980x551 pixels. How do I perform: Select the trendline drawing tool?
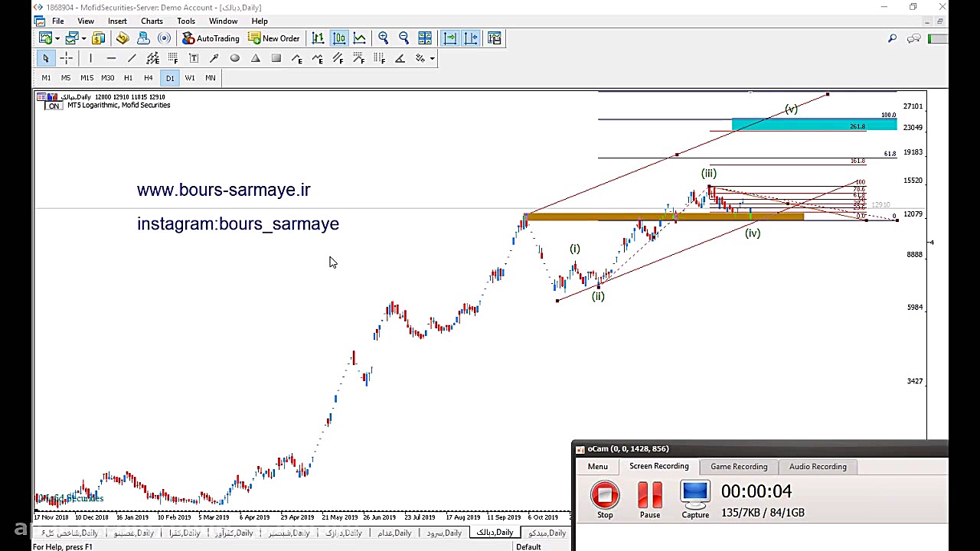(132, 58)
